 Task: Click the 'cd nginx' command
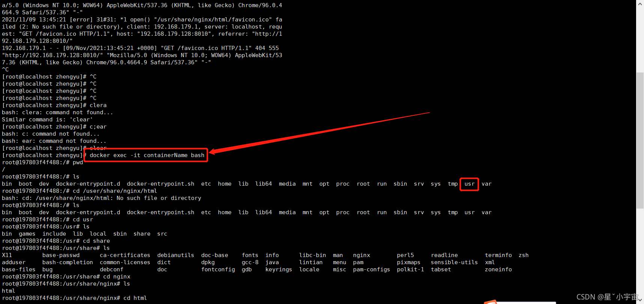tap(117, 277)
